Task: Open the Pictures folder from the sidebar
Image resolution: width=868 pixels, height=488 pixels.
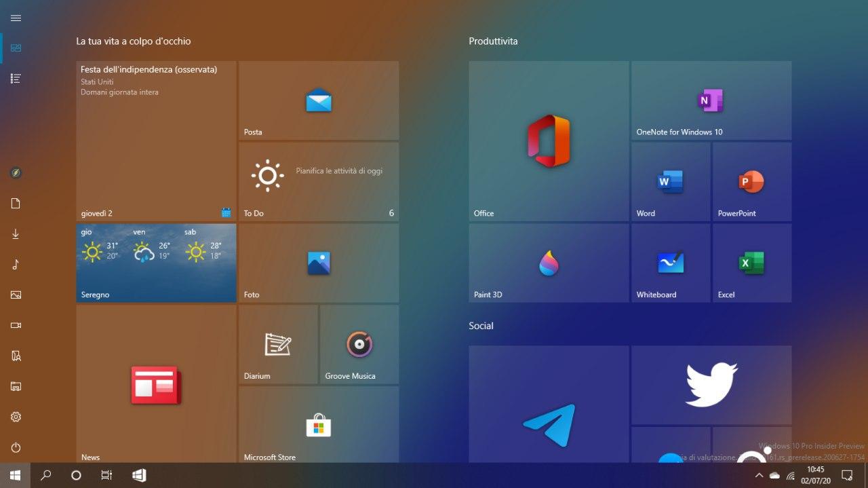Action: [x=16, y=295]
